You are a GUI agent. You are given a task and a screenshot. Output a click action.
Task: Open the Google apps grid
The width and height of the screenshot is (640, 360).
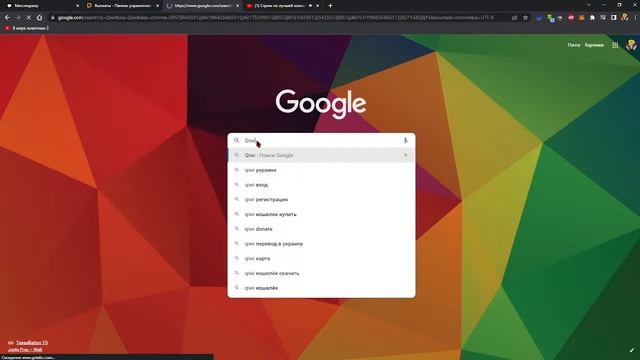tap(615, 45)
